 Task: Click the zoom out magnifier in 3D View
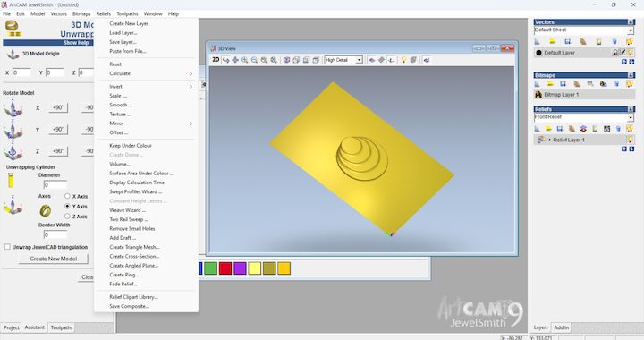(x=254, y=60)
